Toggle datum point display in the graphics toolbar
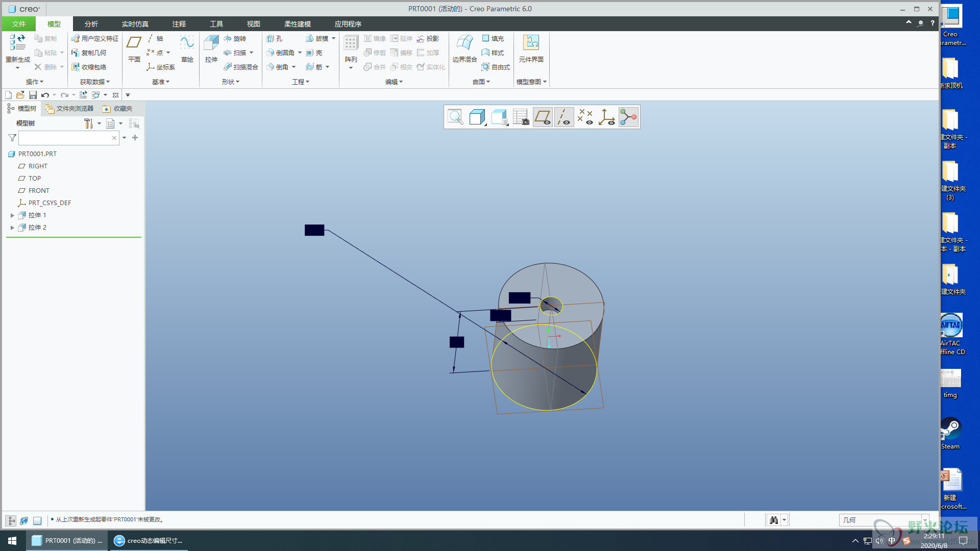The image size is (980, 551). pyautogui.click(x=585, y=117)
